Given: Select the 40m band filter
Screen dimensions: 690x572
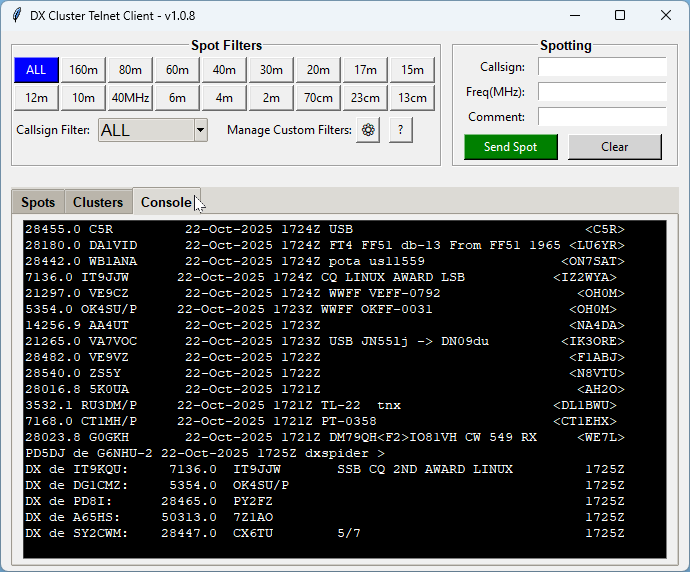Looking at the screenshot, I should pos(224,70).
